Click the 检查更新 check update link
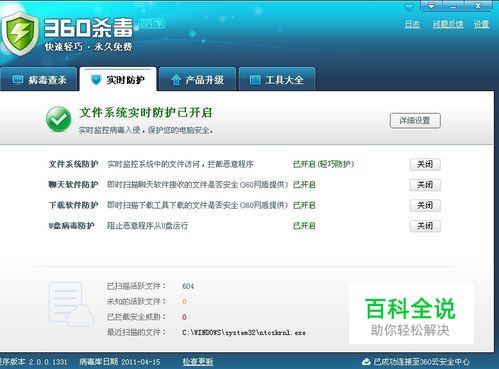This screenshot has height=369, width=499. point(198,361)
